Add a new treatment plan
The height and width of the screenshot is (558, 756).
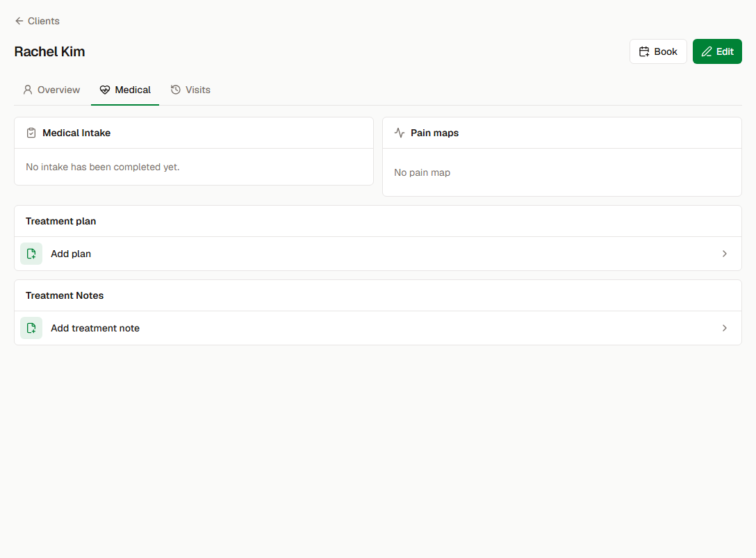point(378,254)
